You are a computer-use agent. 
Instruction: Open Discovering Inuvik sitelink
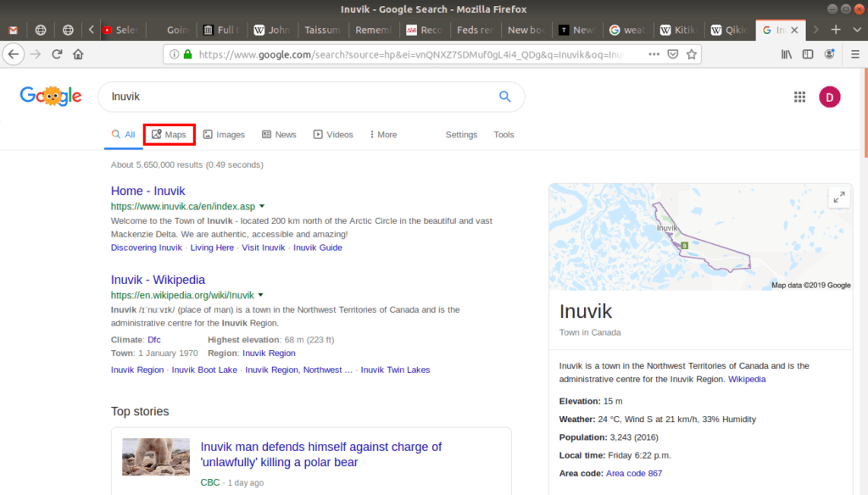pos(146,247)
